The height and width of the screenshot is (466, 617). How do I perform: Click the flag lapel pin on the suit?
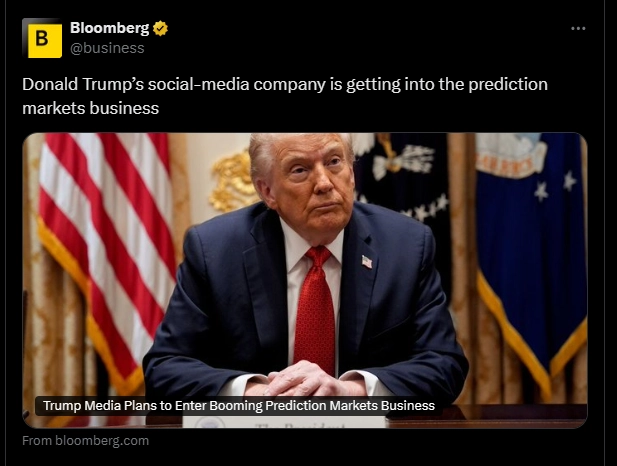367,262
